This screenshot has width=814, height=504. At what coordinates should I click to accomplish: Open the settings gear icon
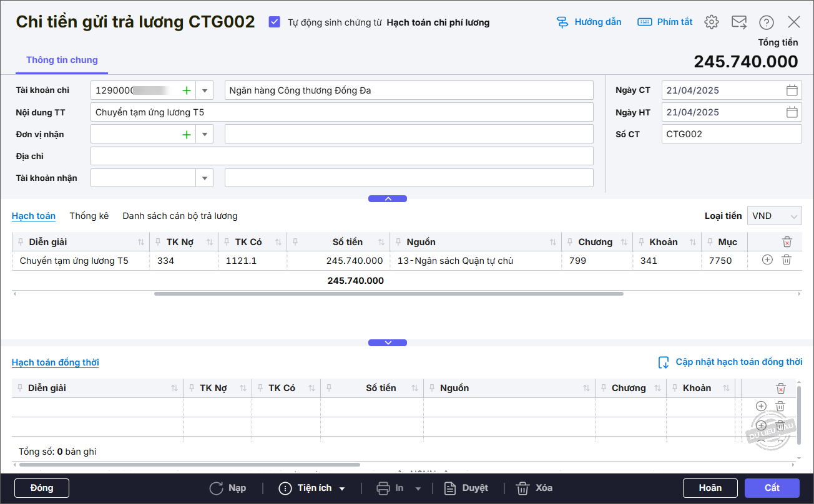[x=711, y=22]
